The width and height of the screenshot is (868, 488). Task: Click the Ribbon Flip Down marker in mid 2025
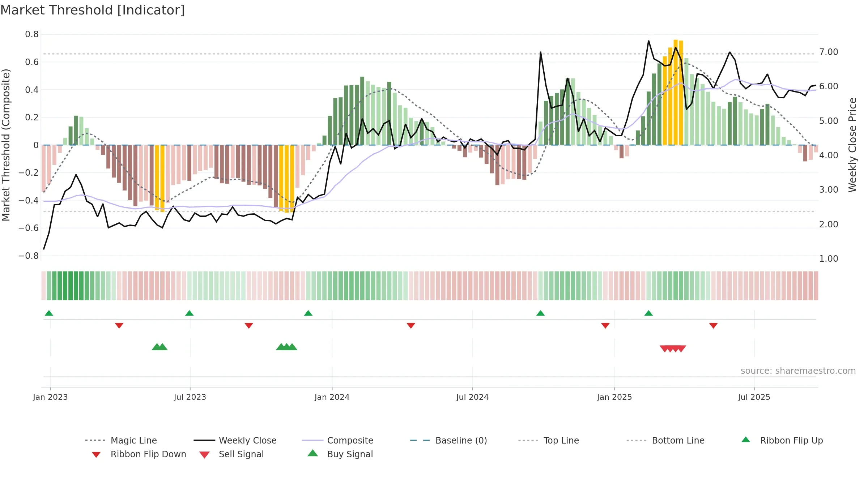click(713, 326)
